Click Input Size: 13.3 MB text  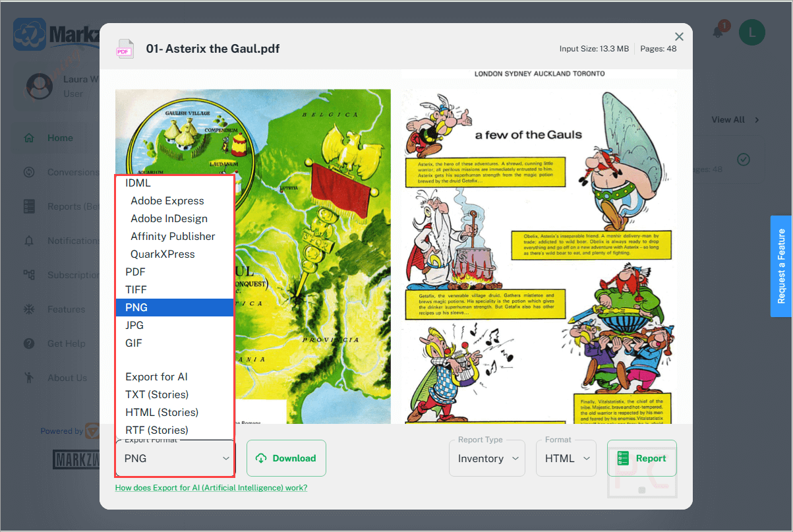pyautogui.click(x=594, y=49)
